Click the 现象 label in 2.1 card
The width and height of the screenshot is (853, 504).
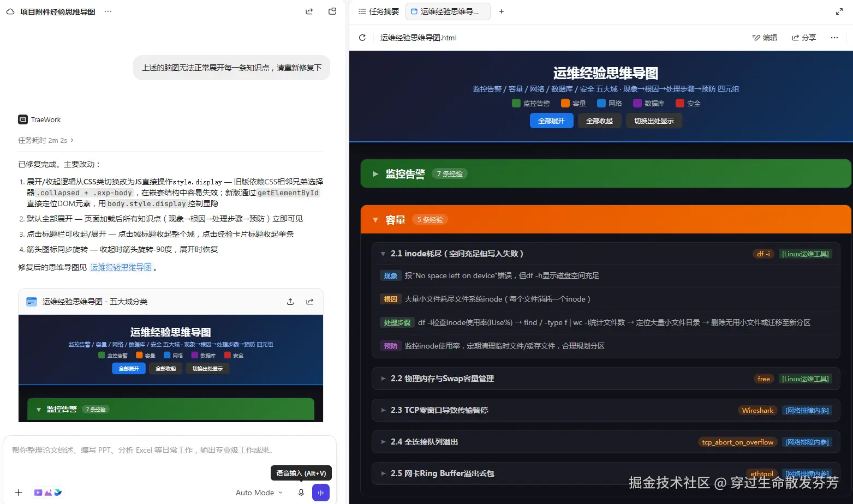pyautogui.click(x=391, y=275)
